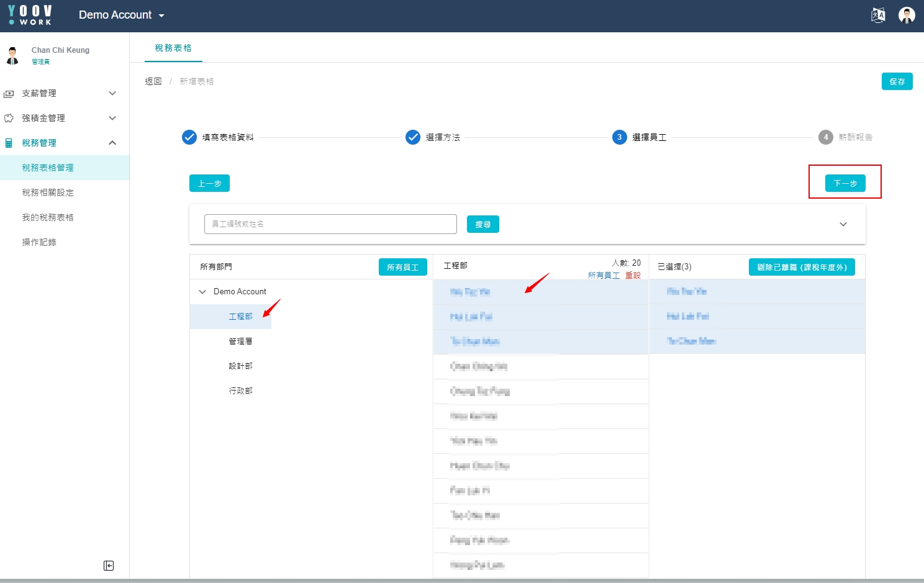
Task: Click the payroll management money icon
Action: tap(9, 94)
